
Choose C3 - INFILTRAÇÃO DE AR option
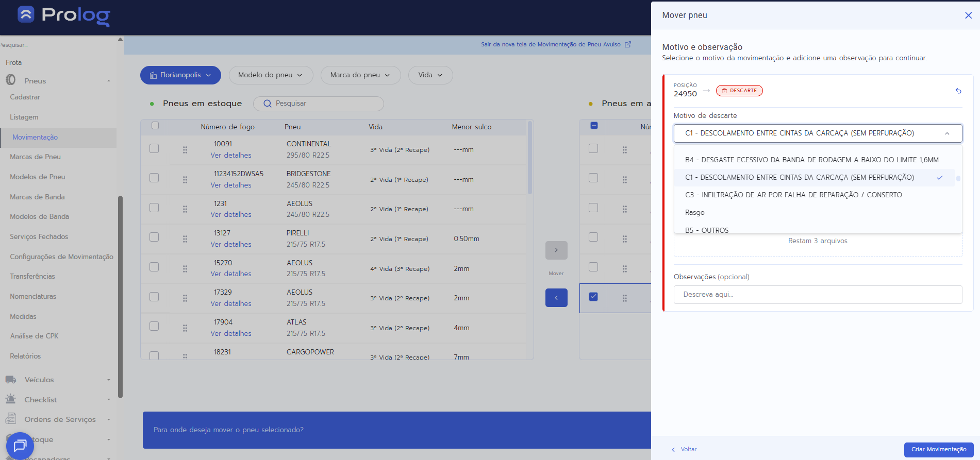pyautogui.click(x=793, y=195)
